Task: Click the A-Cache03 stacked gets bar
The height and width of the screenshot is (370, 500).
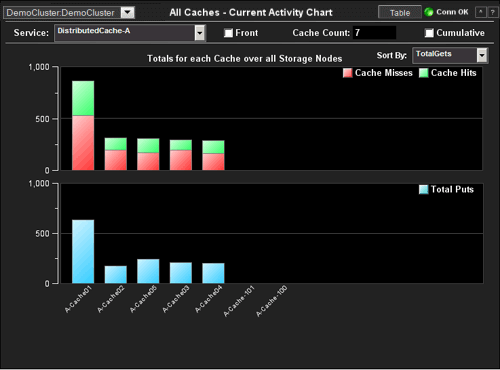Action: 181,155
